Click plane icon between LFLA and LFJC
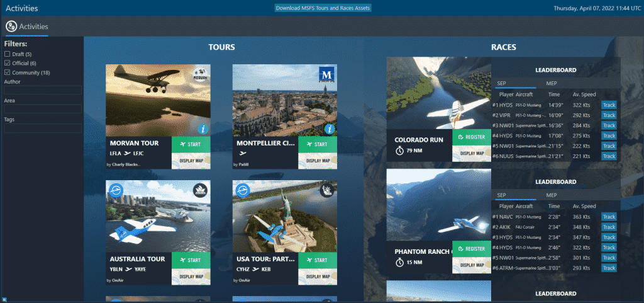Viewport: 644px width, 303px height. [x=127, y=153]
